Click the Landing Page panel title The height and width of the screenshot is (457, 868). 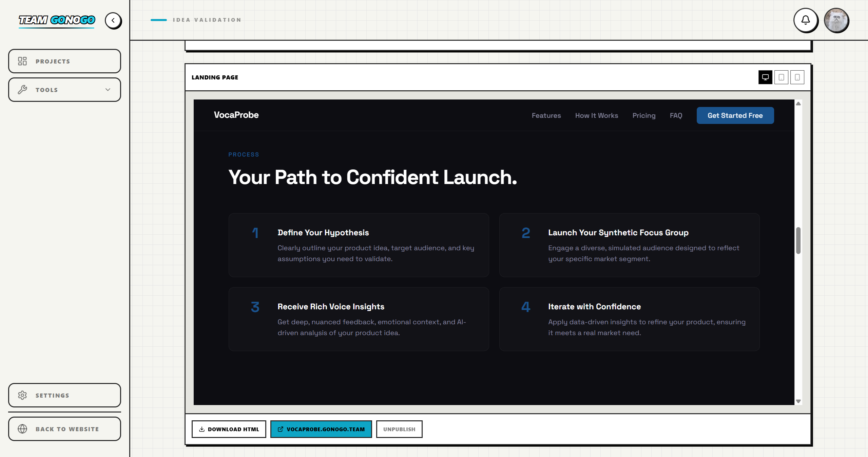[215, 77]
